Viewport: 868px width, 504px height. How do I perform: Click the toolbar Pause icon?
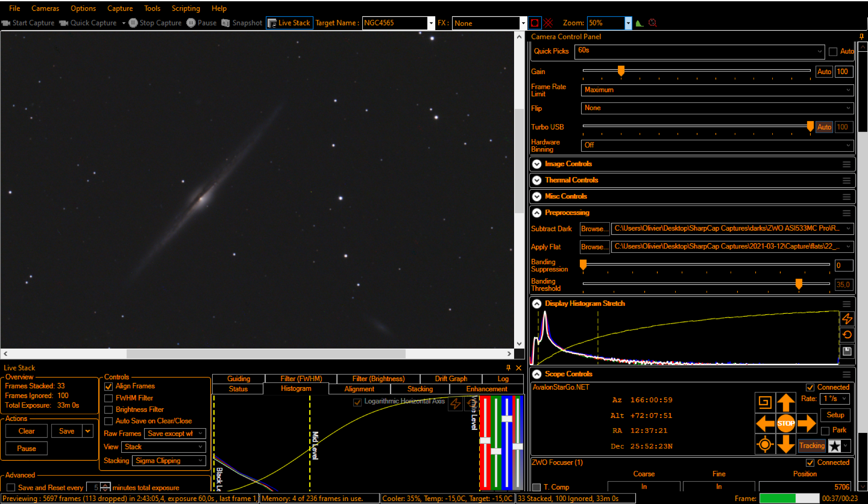click(x=191, y=23)
